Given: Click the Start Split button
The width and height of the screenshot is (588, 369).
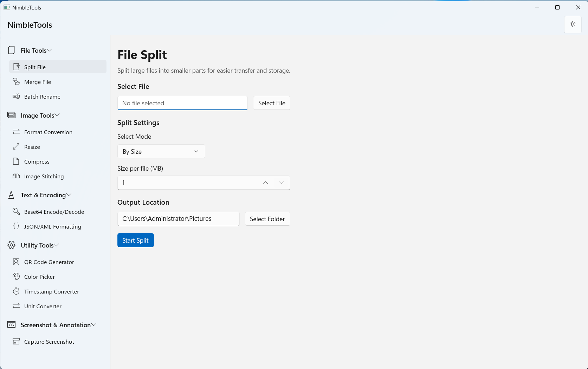Looking at the screenshot, I should (x=135, y=240).
